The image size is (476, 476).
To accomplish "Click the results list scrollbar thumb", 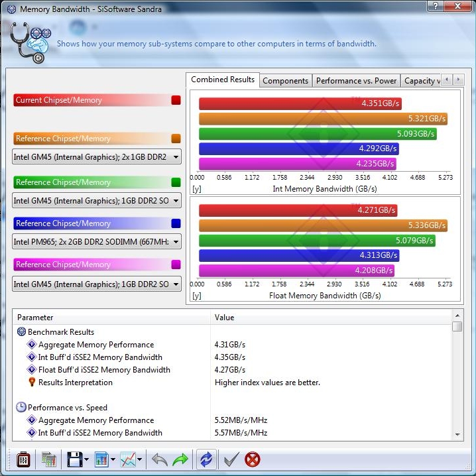I will (457, 327).
